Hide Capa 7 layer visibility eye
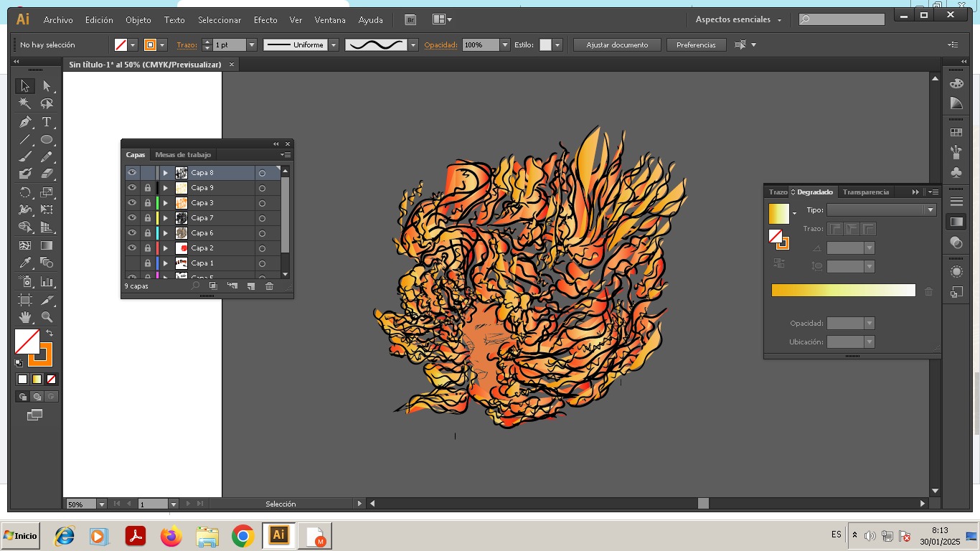 point(132,218)
